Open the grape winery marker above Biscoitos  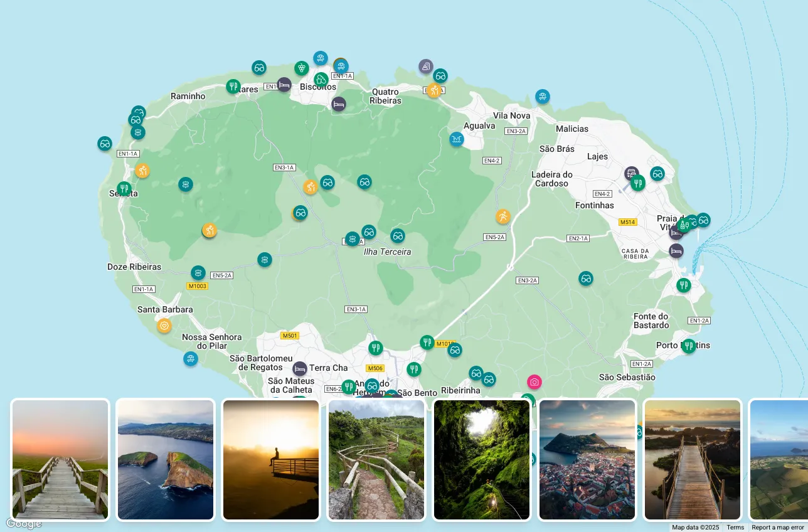pyautogui.click(x=302, y=68)
